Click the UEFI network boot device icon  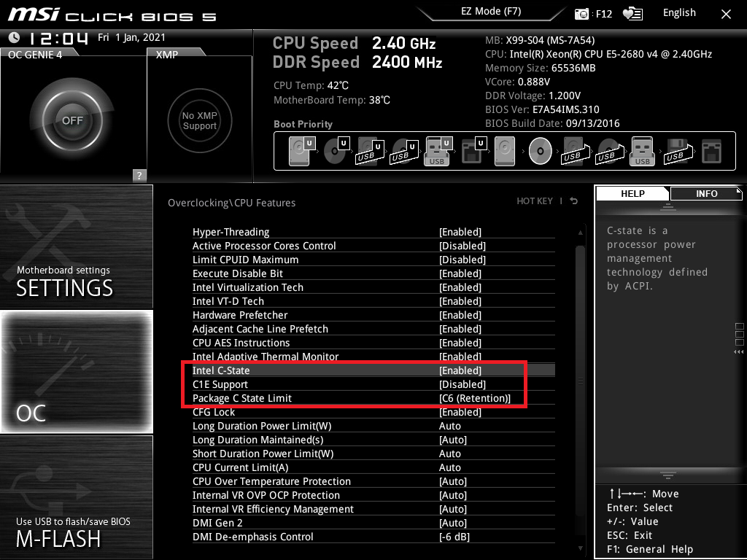(x=474, y=151)
